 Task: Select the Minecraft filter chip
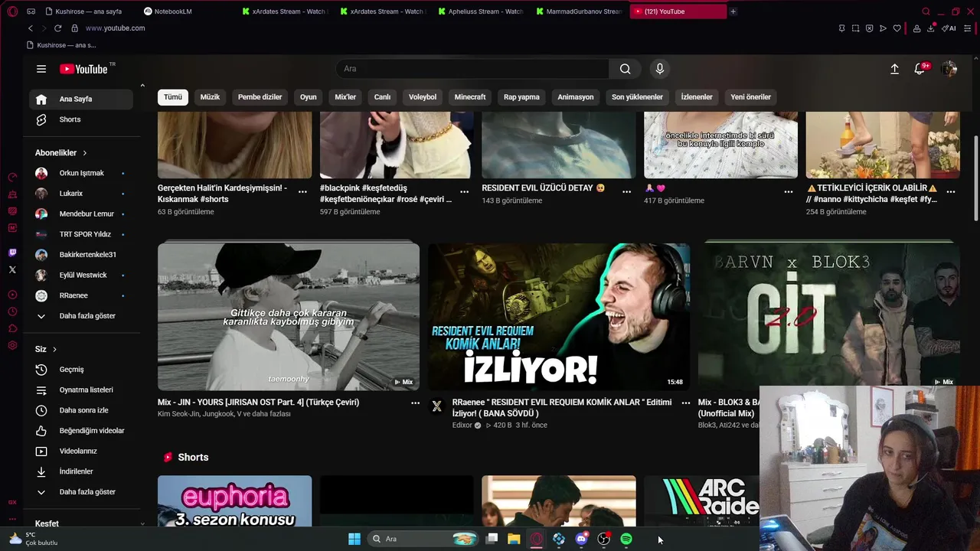470,97
